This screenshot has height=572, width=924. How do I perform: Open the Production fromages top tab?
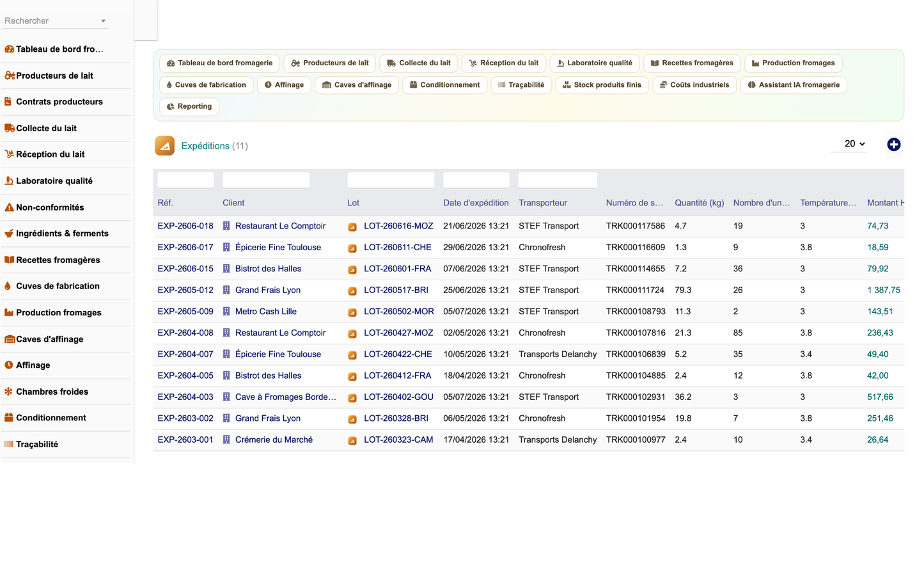794,63
